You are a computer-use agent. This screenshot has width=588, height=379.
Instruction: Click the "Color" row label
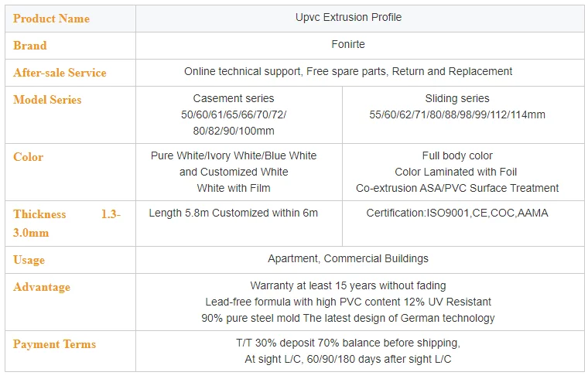29,157
